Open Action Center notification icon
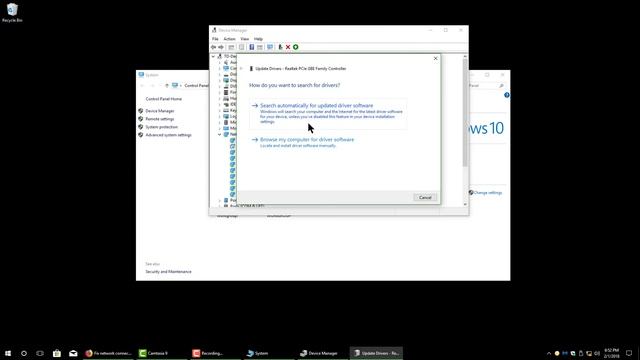The image size is (640, 360). pos(629,353)
